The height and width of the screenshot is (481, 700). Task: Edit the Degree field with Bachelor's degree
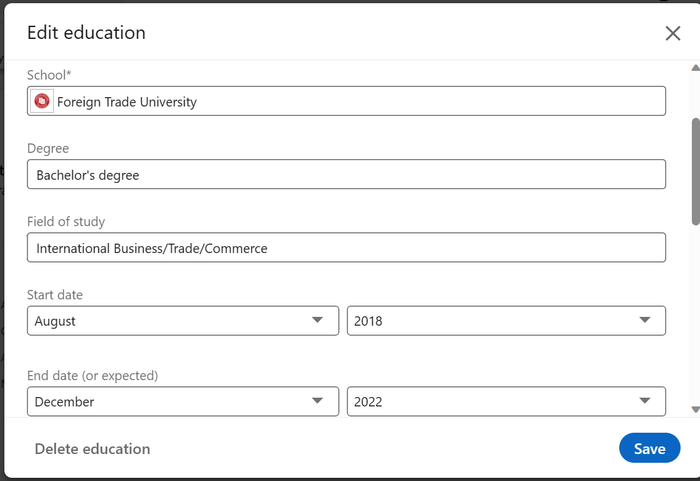346,174
